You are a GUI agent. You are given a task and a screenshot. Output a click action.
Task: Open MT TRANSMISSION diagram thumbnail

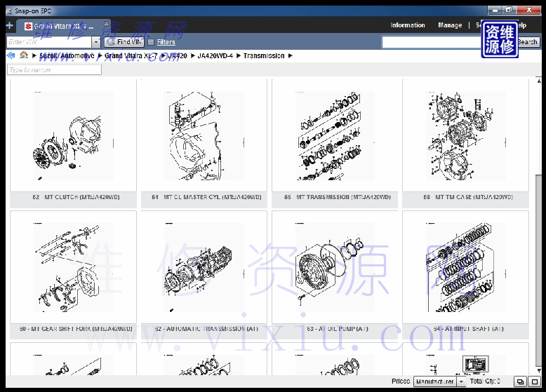pos(335,135)
